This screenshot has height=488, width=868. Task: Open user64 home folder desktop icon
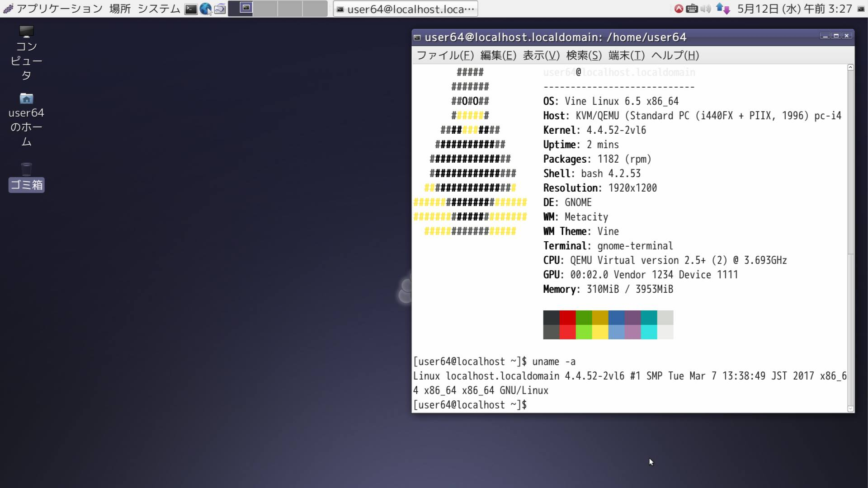pyautogui.click(x=26, y=99)
